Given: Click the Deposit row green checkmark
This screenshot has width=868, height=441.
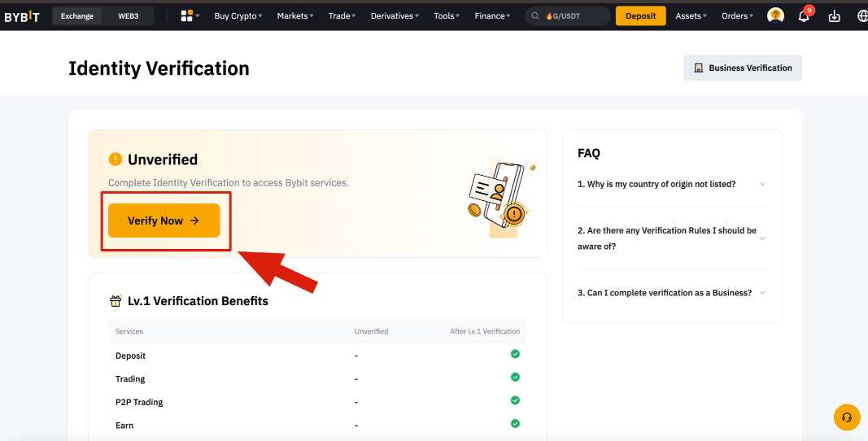Looking at the screenshot, I should [x=515, y=353].
